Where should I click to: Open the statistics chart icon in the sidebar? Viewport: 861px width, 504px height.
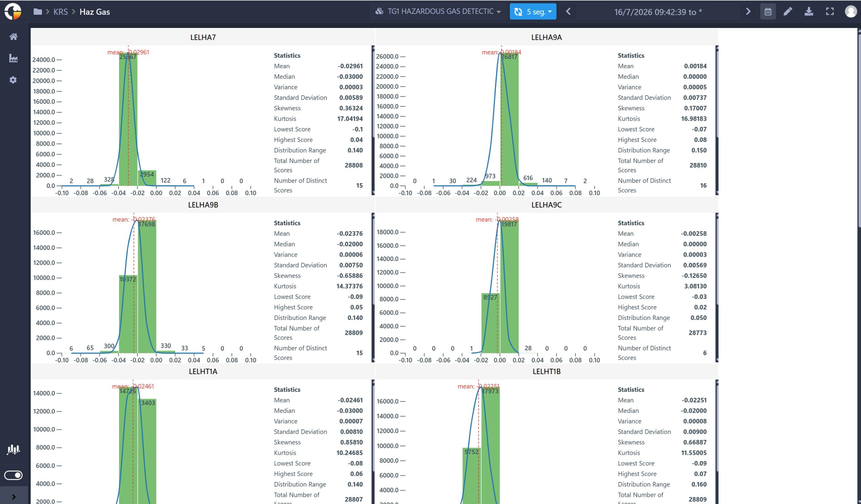point(13,449)
